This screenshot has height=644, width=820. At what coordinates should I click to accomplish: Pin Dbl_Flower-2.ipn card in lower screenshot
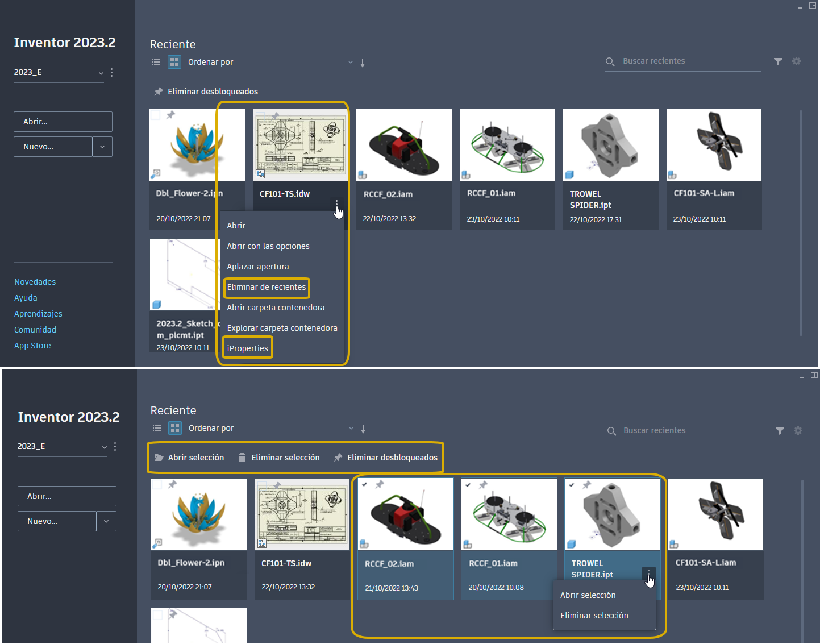[172, 484]
